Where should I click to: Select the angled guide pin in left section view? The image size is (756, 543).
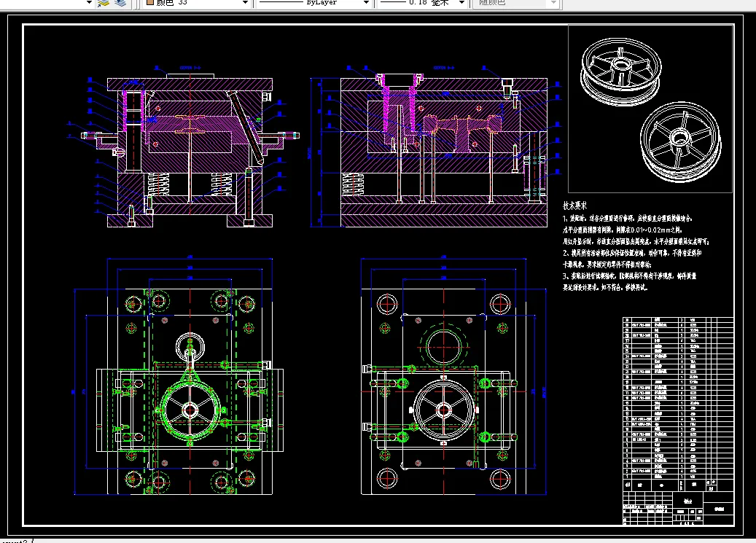coord(246,128)
